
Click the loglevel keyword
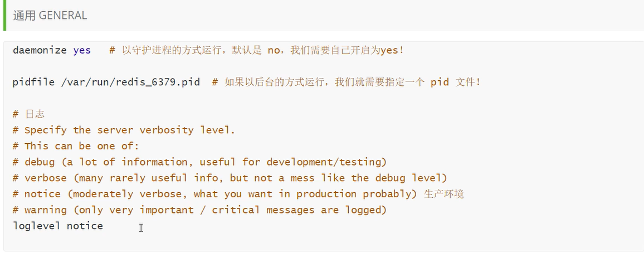pyautogui.click(x=37, y=226)
